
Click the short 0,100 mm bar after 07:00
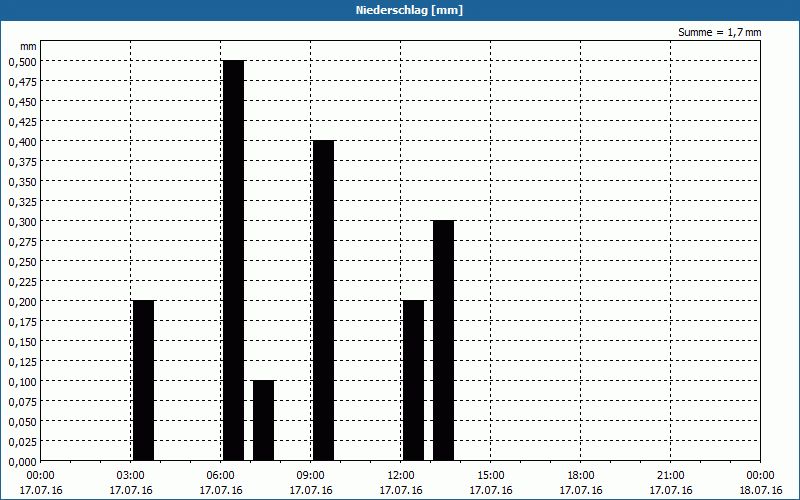(x=264, y=420)
